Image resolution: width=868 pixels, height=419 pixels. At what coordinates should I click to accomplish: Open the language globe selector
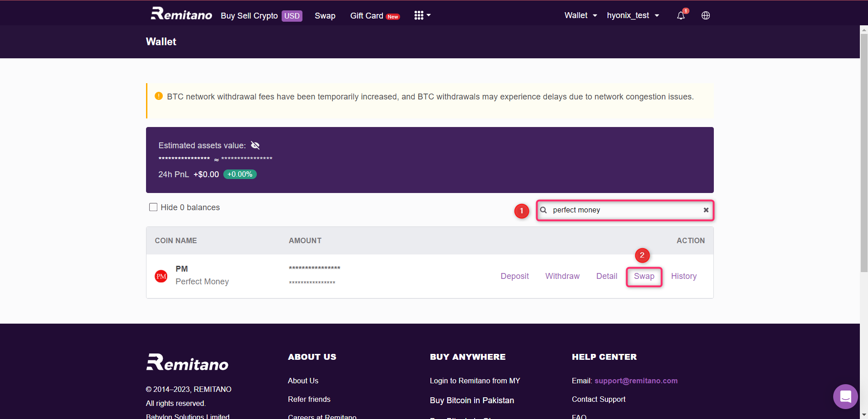click(705, 15)
